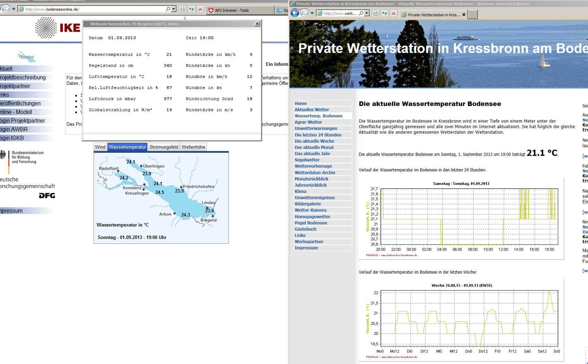Refresh the bodenseeonline.de page
Viewport: 588px width, 364px height.
(191, 9)
